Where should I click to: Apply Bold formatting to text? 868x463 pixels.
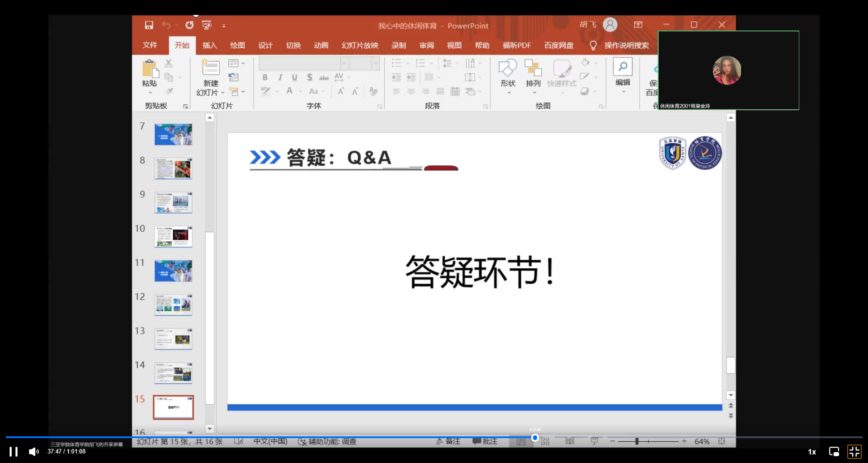click(x=265, y=77)
